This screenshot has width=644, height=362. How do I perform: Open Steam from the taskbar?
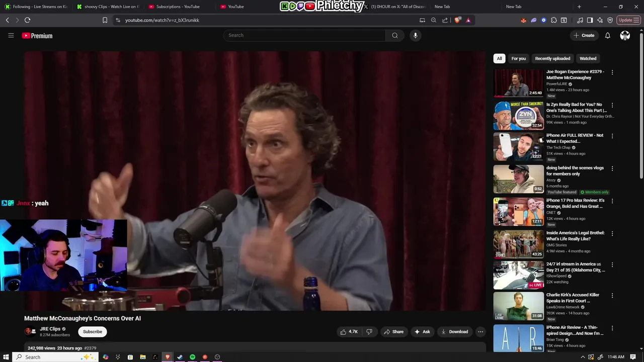click(x=180, y=357)
